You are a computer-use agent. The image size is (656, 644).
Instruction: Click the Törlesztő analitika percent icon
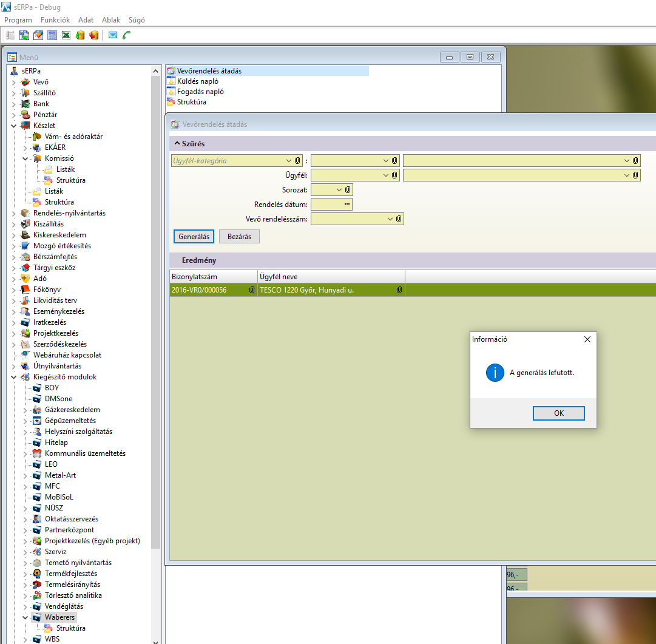click(x=37, y=595)
